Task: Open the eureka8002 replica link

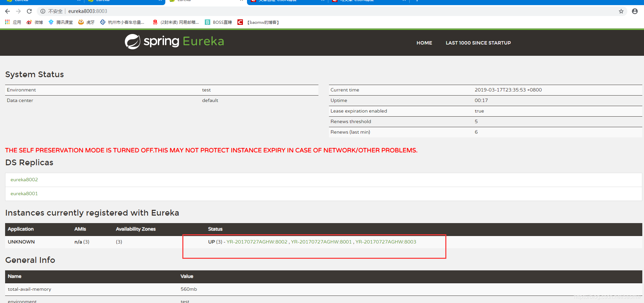Action: [x=24, y=180]
